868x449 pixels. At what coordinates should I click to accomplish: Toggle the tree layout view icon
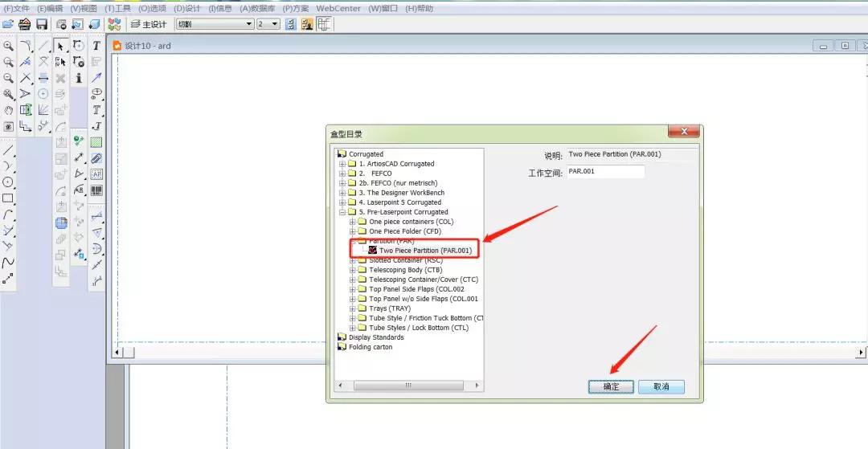point(325,24)
